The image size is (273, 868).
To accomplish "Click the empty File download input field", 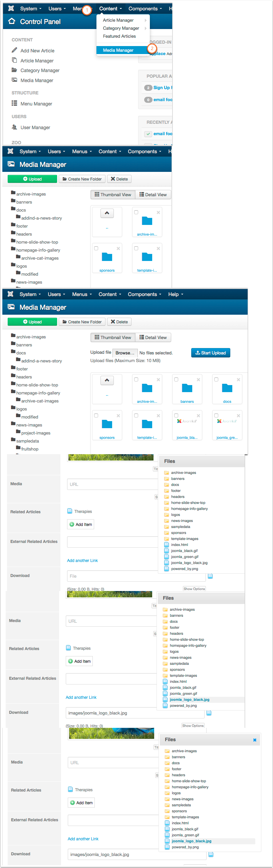I will 136,576.
